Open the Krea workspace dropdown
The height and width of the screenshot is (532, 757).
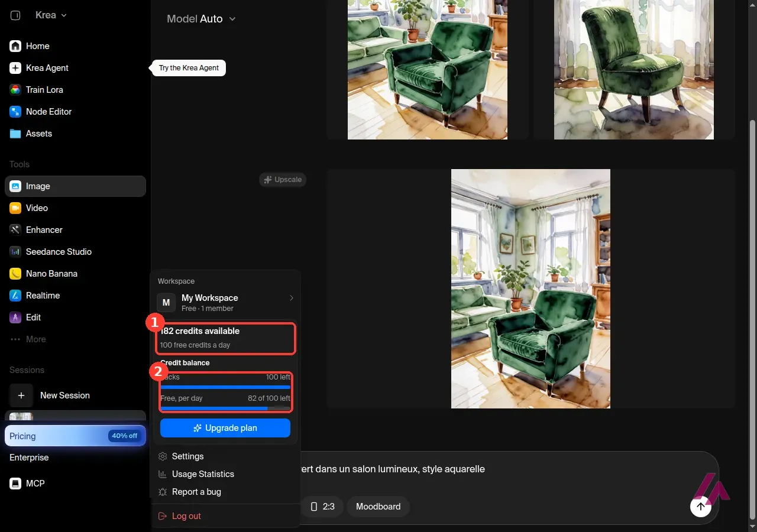pos(51,15)
